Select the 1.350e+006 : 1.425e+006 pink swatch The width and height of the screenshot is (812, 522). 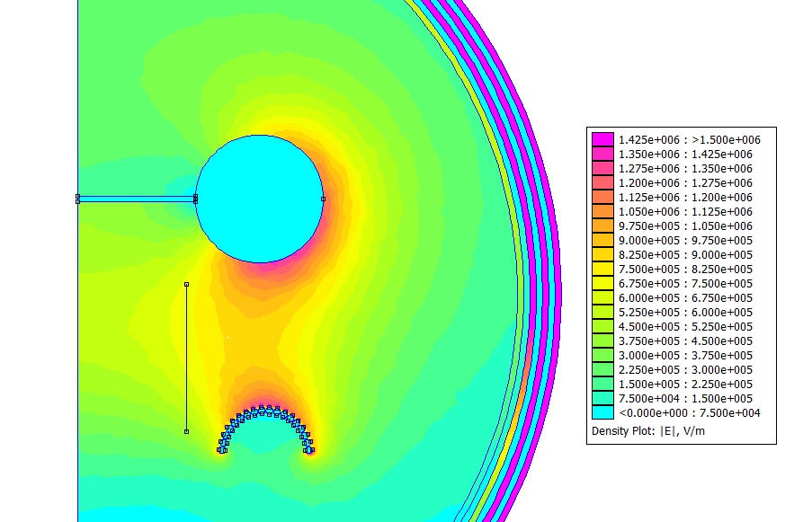(x=602, y=155)
